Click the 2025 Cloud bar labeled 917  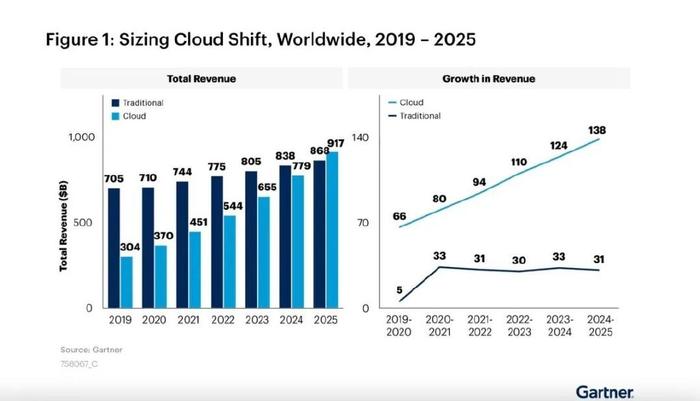tap(332, 230)
